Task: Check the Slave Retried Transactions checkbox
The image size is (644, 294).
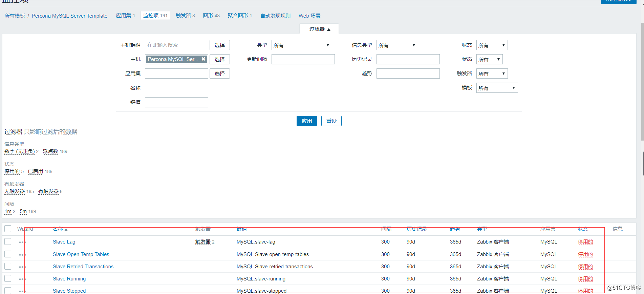Action: tap(8, 266)
